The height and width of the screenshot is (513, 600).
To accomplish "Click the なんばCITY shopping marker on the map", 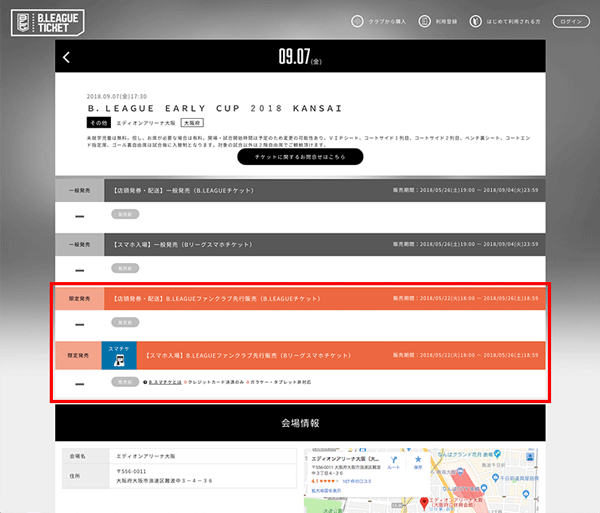I will click(x=484, y=488).
